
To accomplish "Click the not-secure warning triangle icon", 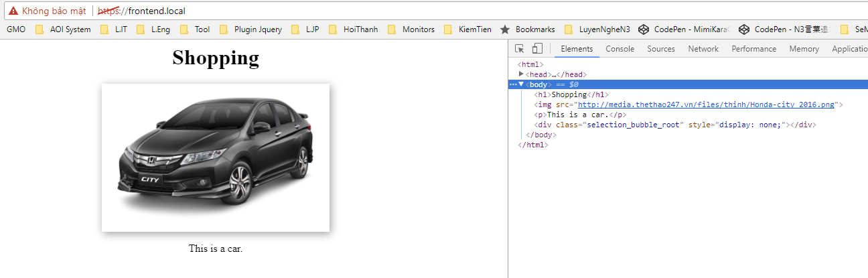I will (x=13, y=11).
